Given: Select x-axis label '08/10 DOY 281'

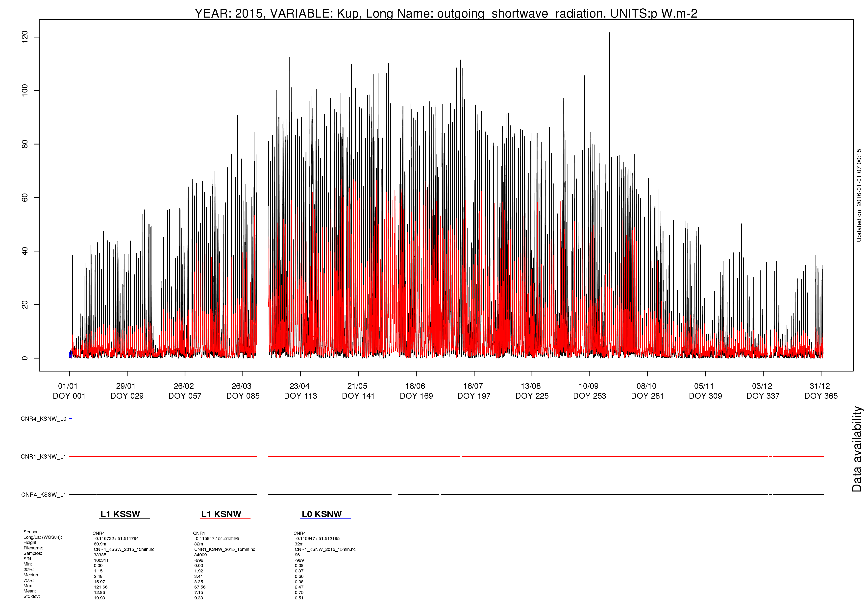Looking at the screenshot, I should tap(648, 391).
